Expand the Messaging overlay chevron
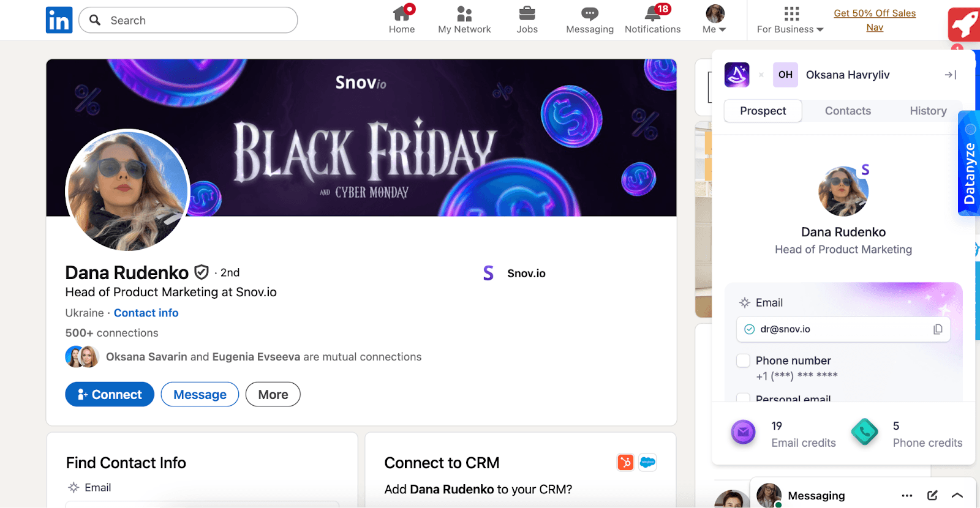Viewport: 980px width, 508px height. [957, 495]
